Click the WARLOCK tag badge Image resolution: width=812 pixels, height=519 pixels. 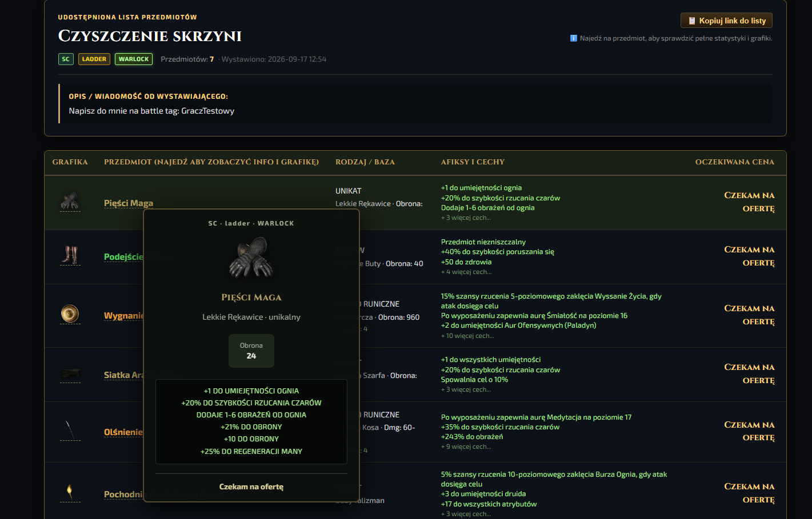pyautogui.click(x=134, y=59)
